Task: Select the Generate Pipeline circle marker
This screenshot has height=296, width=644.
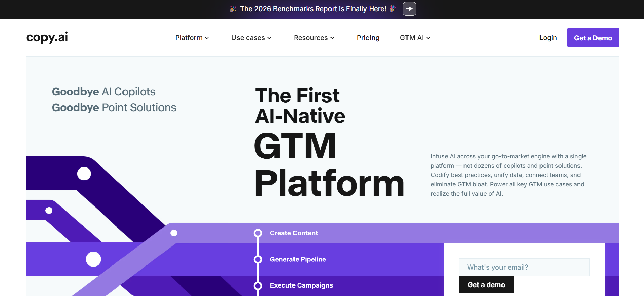Action: (258, 259)
